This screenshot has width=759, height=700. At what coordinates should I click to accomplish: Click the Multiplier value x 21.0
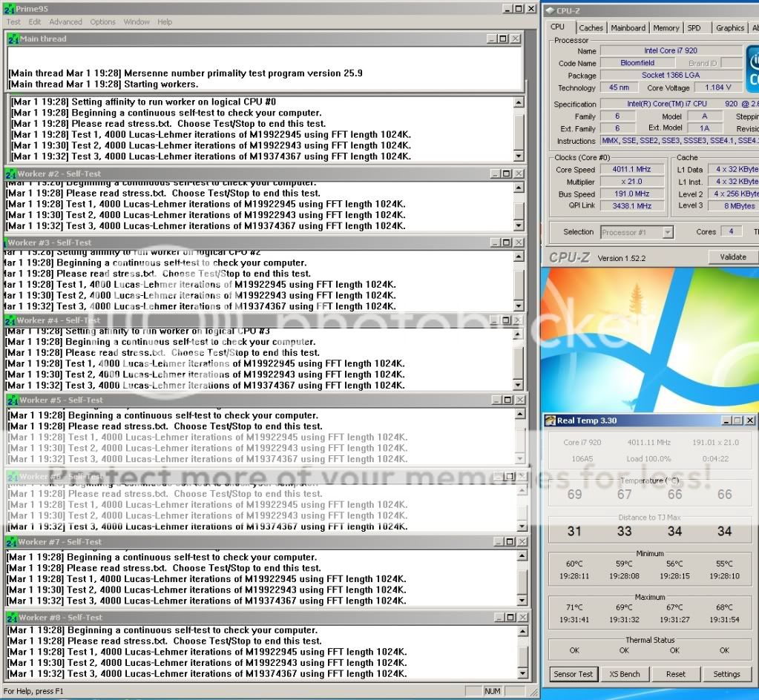(631, 182)
